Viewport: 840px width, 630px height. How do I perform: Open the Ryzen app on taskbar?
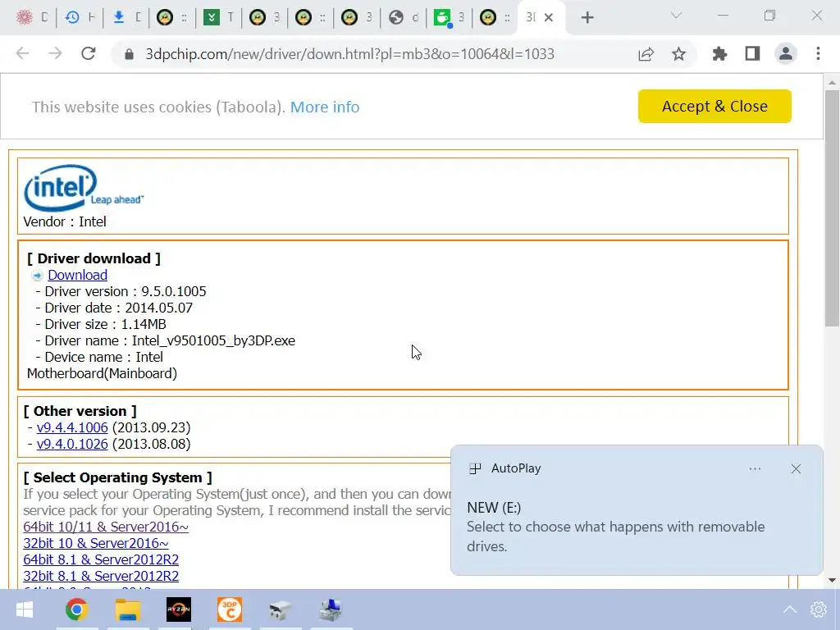click(x=178, y=609)
